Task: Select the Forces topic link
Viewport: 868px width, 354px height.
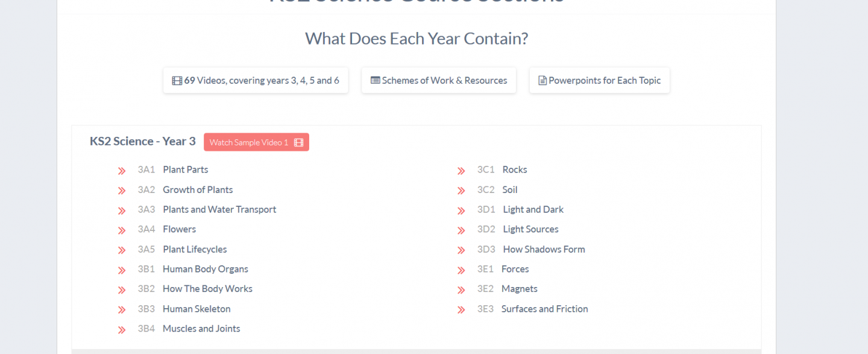Action: pos(515,269)
